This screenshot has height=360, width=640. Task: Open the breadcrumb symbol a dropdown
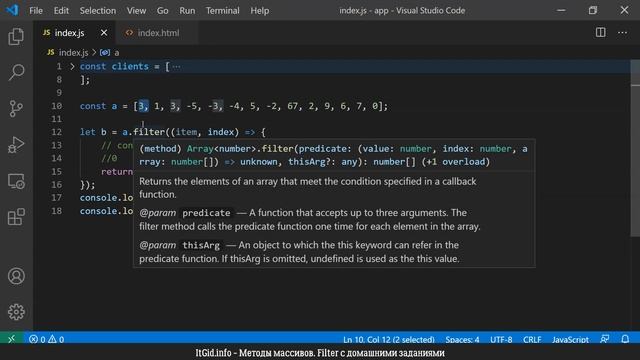(x=117, y=53)
